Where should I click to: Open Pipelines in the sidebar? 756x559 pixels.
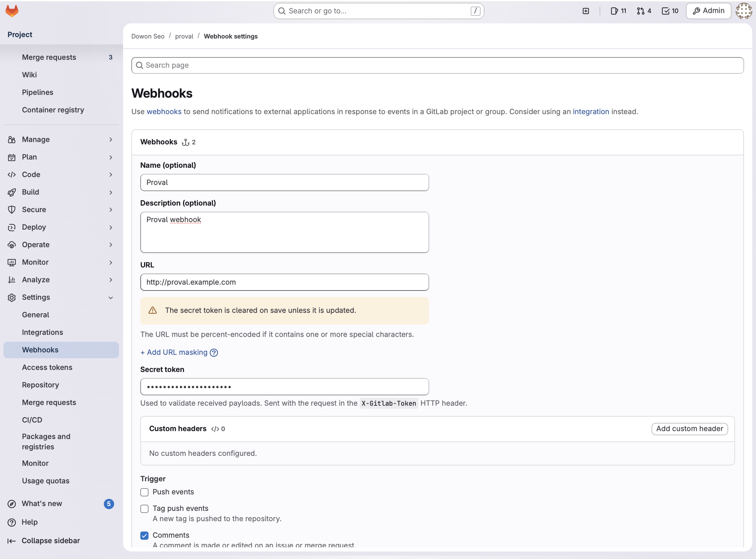coord(61,92)
